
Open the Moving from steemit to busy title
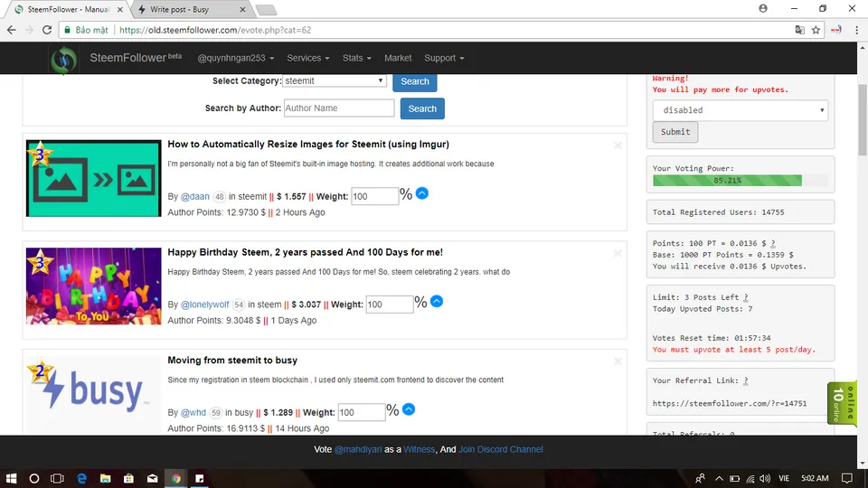(232, 360)
